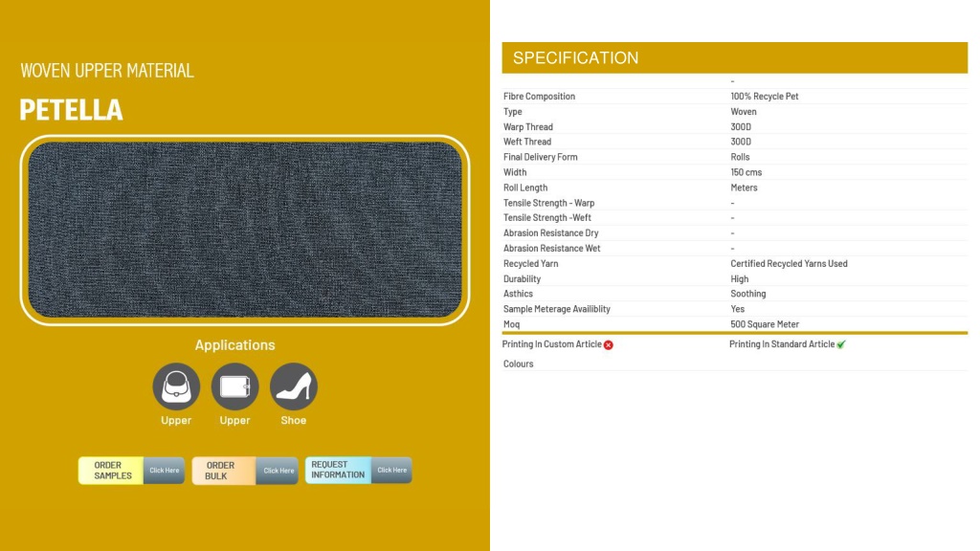The image size is (980, 551).
Task: Select the ORDER SAMPLES label
Action: point(113,471)
